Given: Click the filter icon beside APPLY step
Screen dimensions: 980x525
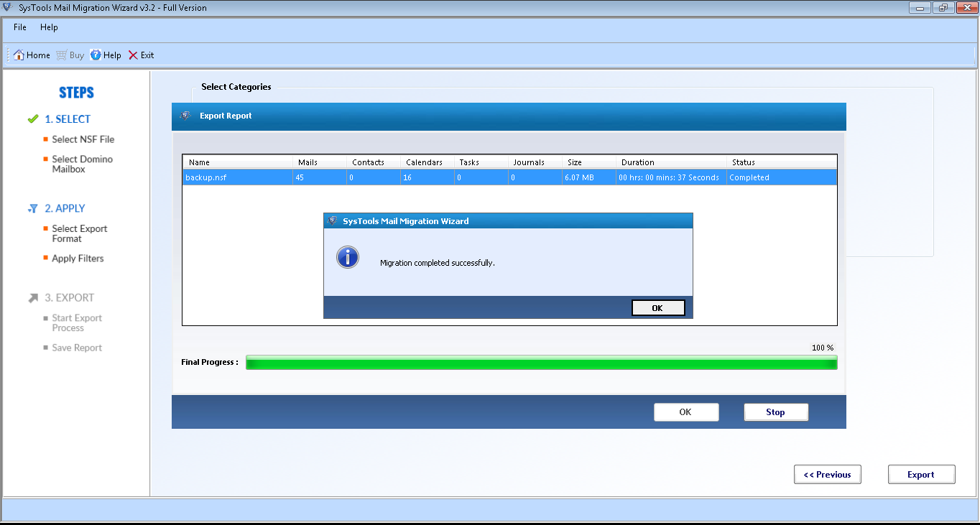Looking at the screenshot, I should [x=32, y=208].
